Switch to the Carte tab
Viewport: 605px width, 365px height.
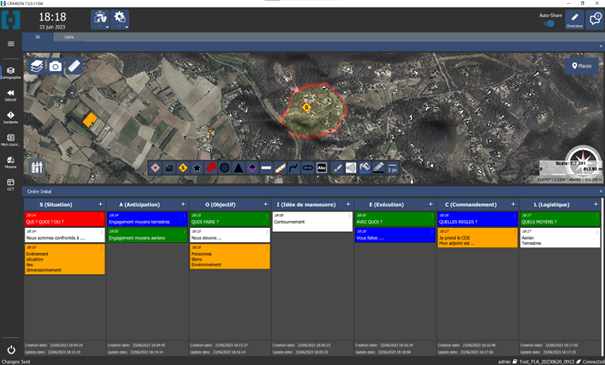pos(69,37)
